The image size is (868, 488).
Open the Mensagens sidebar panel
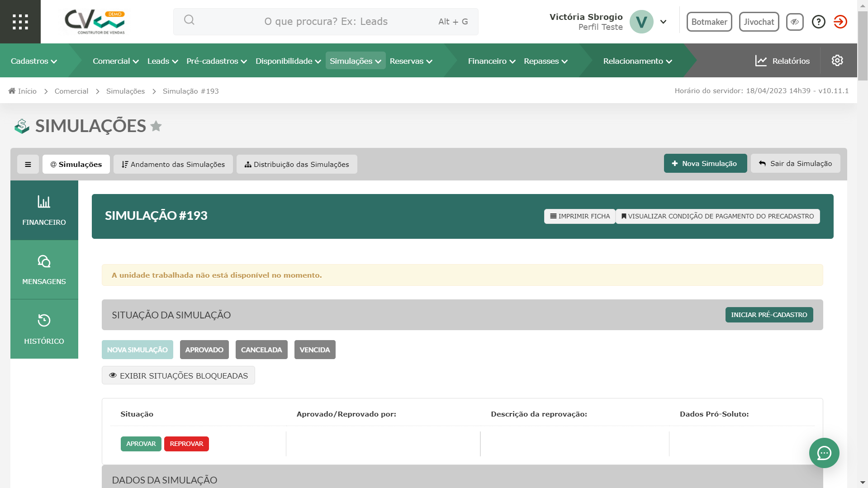(x=44, y=270)
